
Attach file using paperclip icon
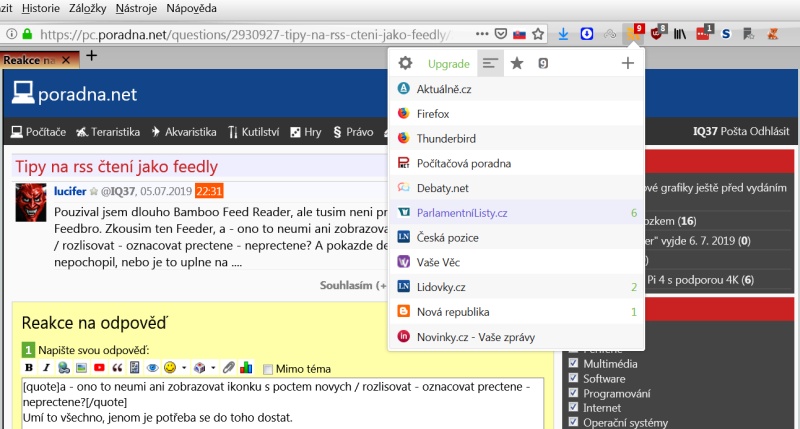pos(229,367)
